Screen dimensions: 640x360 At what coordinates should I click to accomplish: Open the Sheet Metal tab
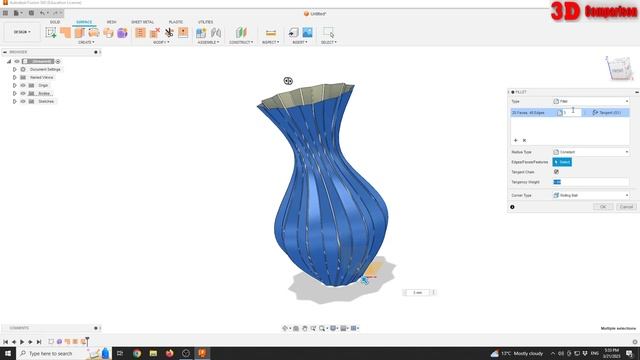point(142,22)
